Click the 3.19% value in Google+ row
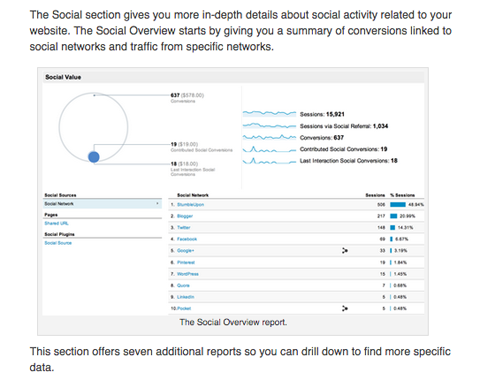480x380 pixels. tap(401, 250)
